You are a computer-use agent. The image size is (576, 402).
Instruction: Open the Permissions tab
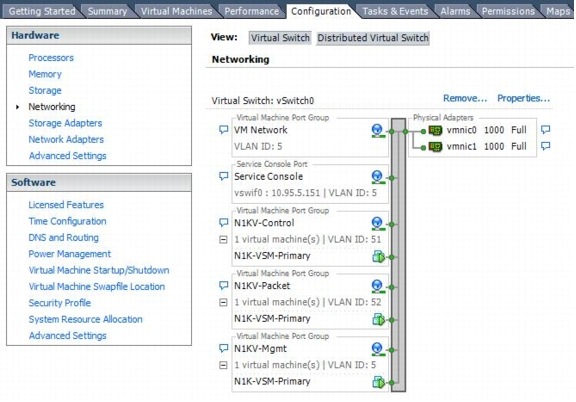(x=508, y=11)
